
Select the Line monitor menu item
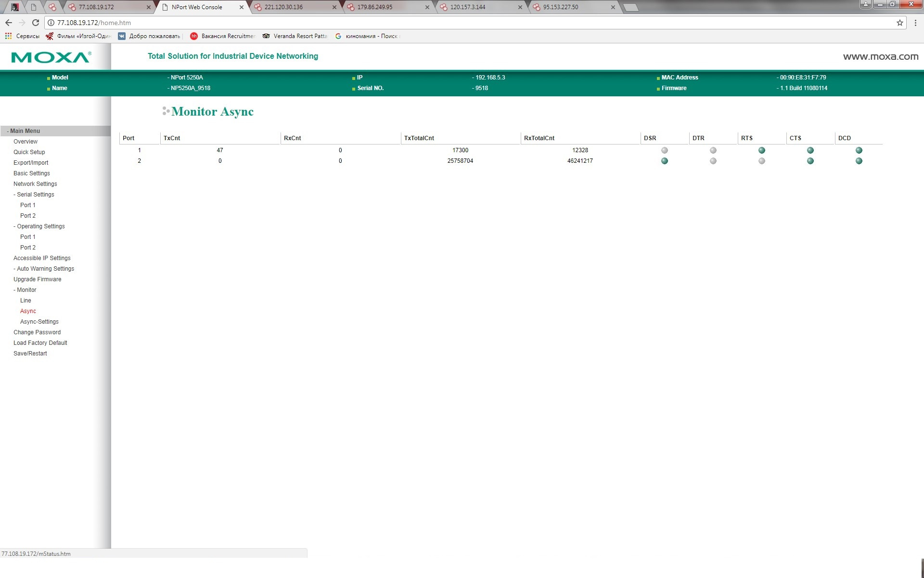pyautogui.click(x=26, y=301)
